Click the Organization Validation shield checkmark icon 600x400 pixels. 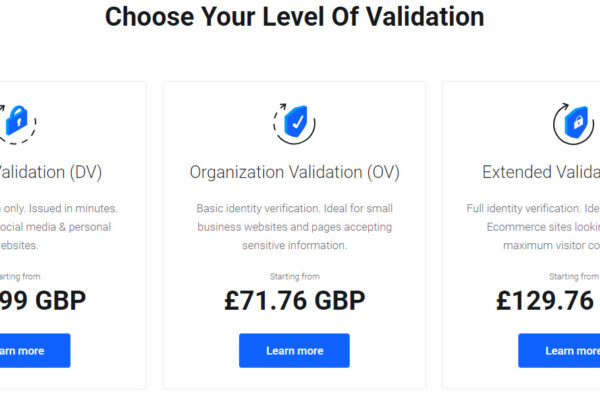[294, 124]
